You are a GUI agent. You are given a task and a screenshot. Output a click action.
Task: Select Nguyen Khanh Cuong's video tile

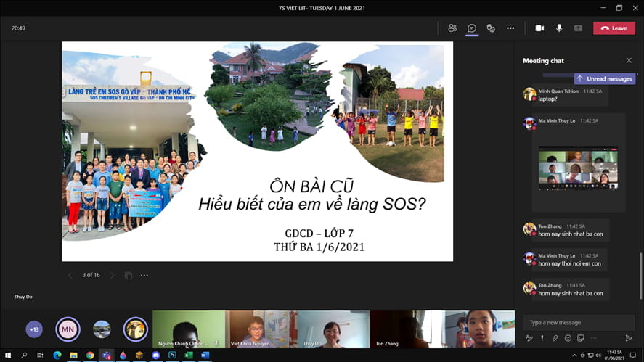[189, 329]
